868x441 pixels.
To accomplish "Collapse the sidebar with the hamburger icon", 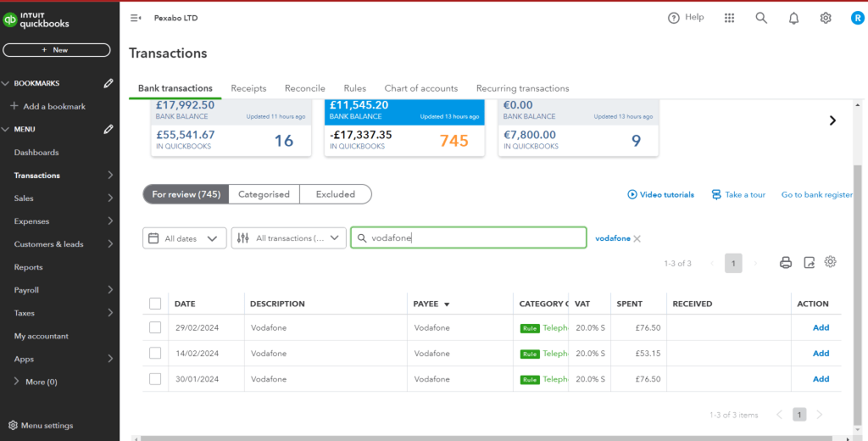I will click(135, 19).
